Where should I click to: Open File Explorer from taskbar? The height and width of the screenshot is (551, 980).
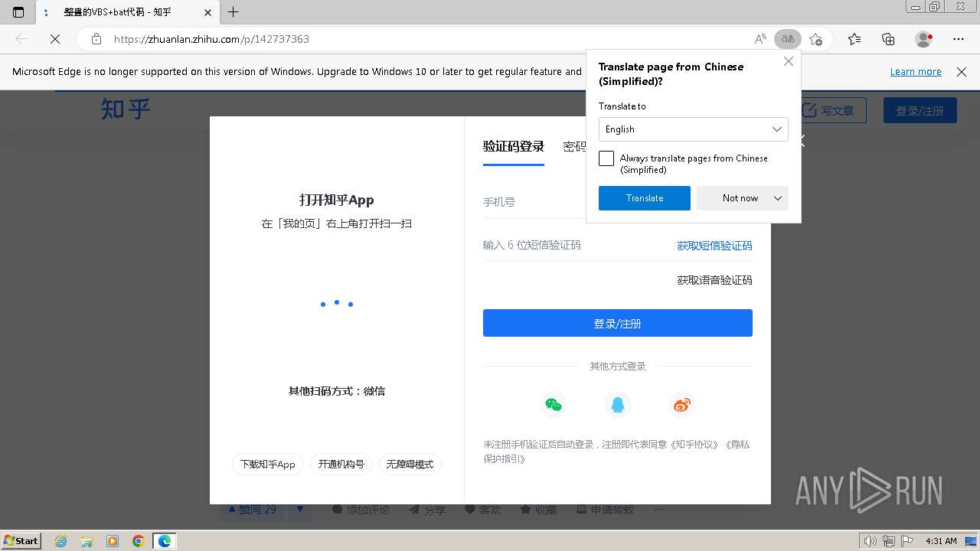(87, 541)
